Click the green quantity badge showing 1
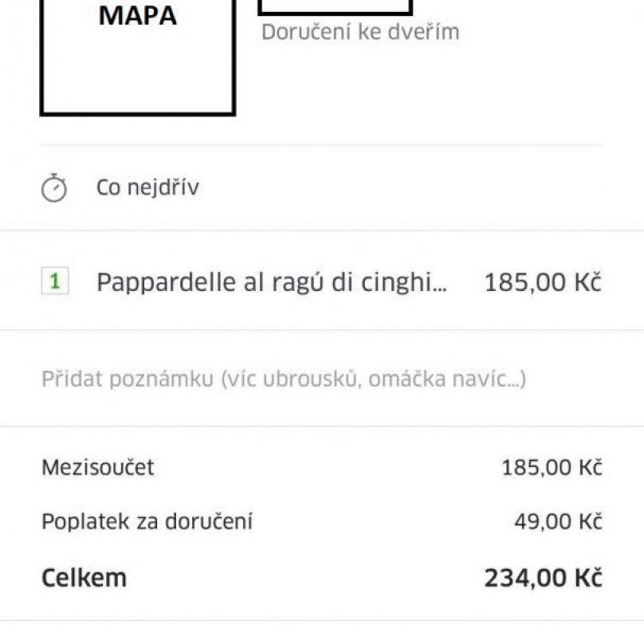 point(55,281)
